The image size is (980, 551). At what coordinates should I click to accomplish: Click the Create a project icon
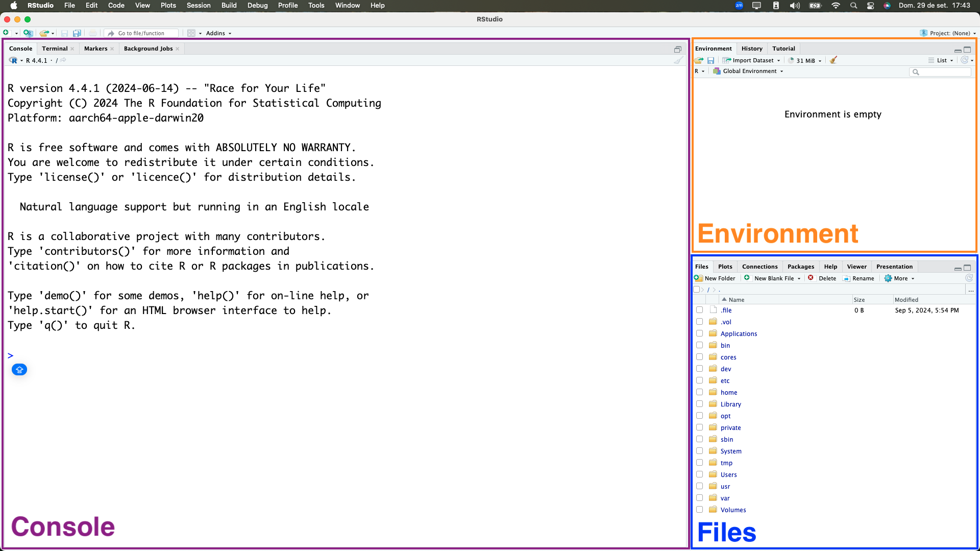pyautogui.click(x=28, y=33)
